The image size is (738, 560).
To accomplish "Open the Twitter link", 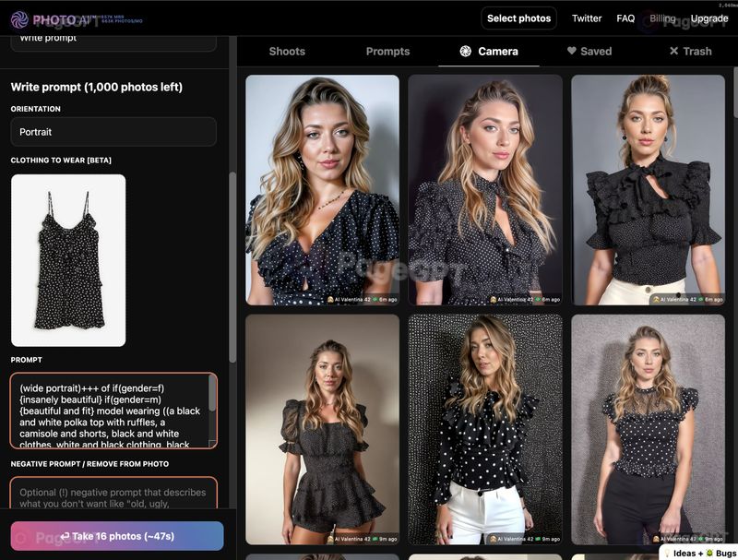I will pyautogui.click(x=587, y=18).
